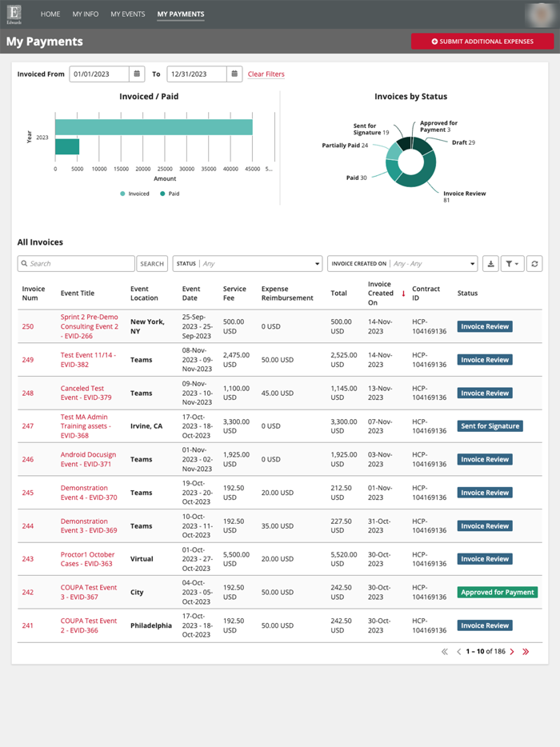Screen dimensions: 560x747
Task: Switch to the MY EVENTS tab
Action: (127, 14)
